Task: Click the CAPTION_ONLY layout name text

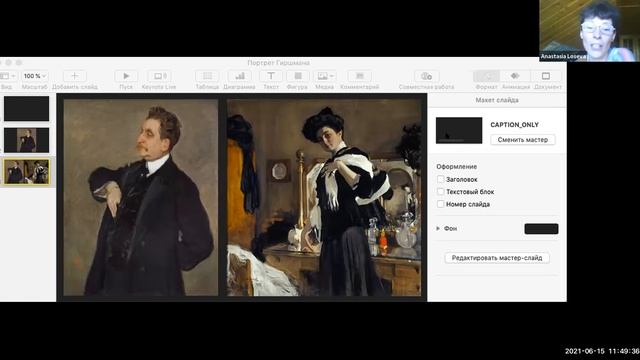Action: (514, 124)
